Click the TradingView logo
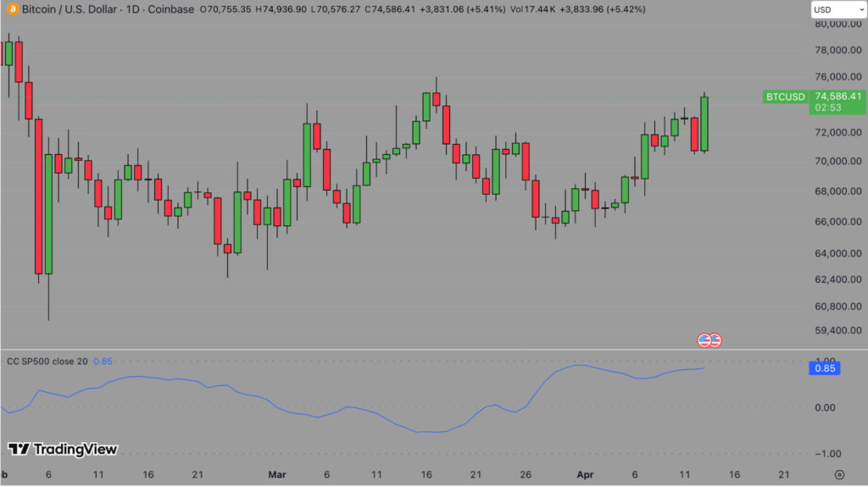 pos(63,450)
